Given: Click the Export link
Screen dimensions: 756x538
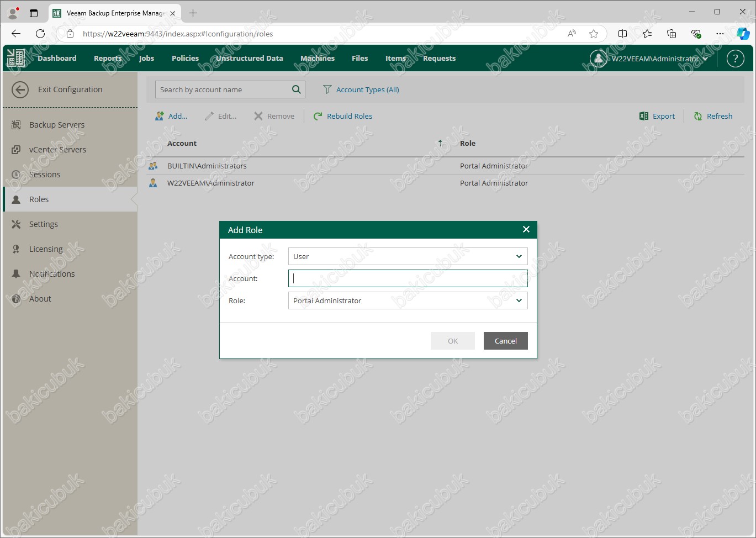Looking at the screenshot, I should click(x=664, y=116).
